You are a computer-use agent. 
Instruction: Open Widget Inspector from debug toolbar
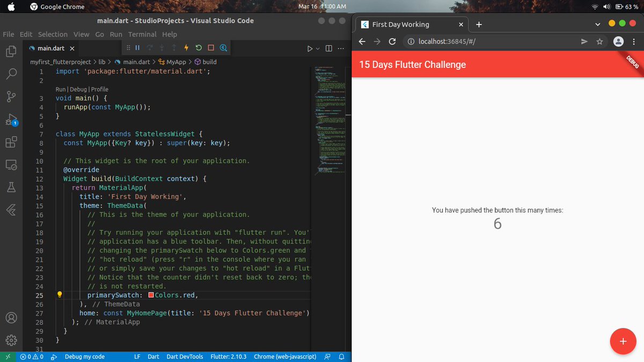click(223, 48)
